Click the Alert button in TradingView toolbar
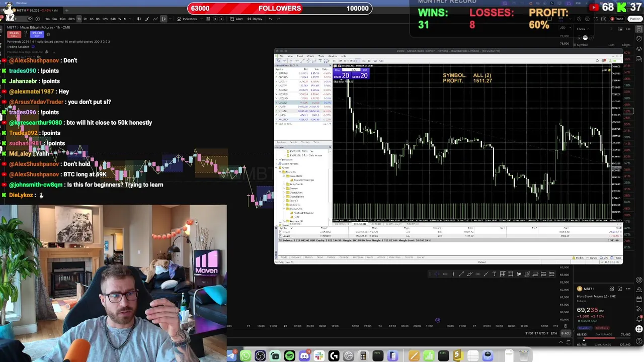This screenshot has height=362, width=644. point(236,19)
